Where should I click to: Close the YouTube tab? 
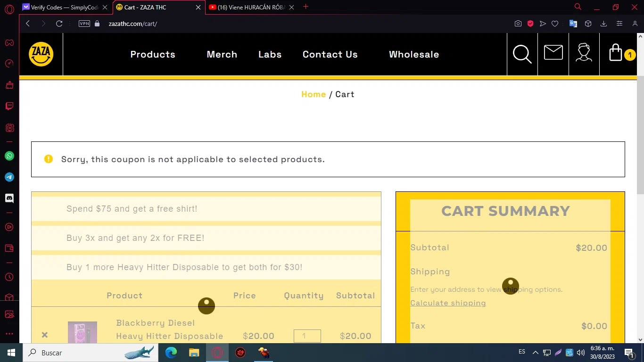click(x=292, y=8)
